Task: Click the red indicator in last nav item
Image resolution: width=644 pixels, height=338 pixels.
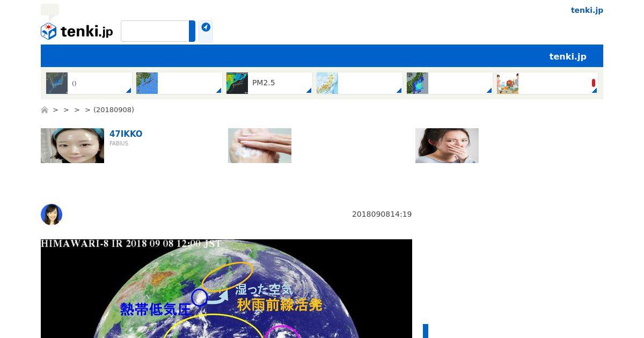Action: (594, 83)
